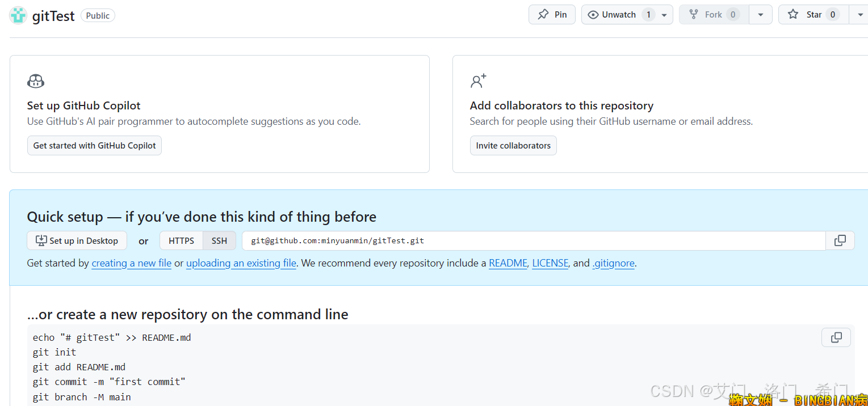Screen dimensions: 868x406
Task: Click the git init command line
Action: pyautogui.click(x=54, y=352)
